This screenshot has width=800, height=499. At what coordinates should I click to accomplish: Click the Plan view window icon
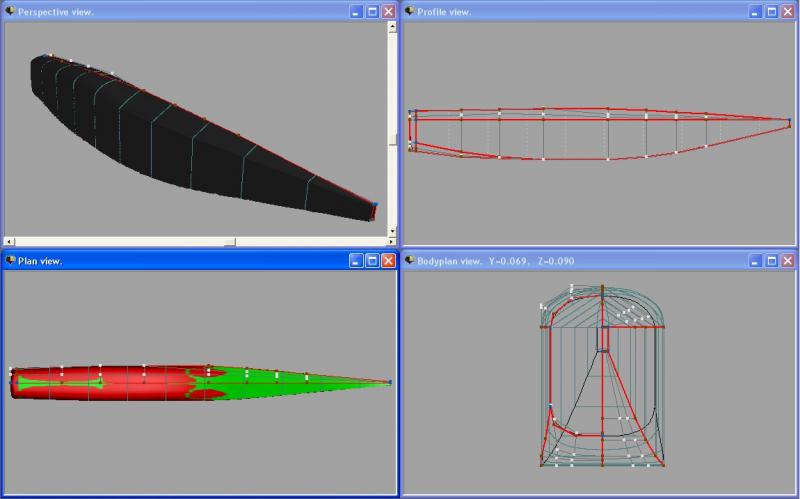pos(11,261)
